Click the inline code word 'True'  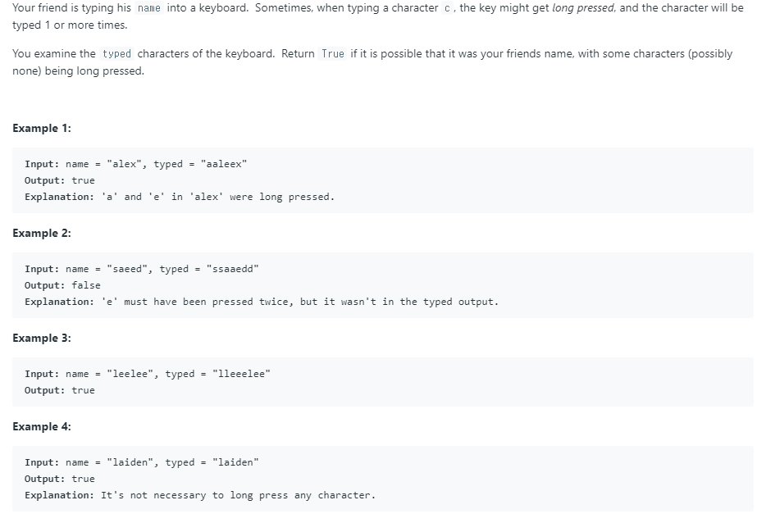pyautogui.click(x=333, y=54)
